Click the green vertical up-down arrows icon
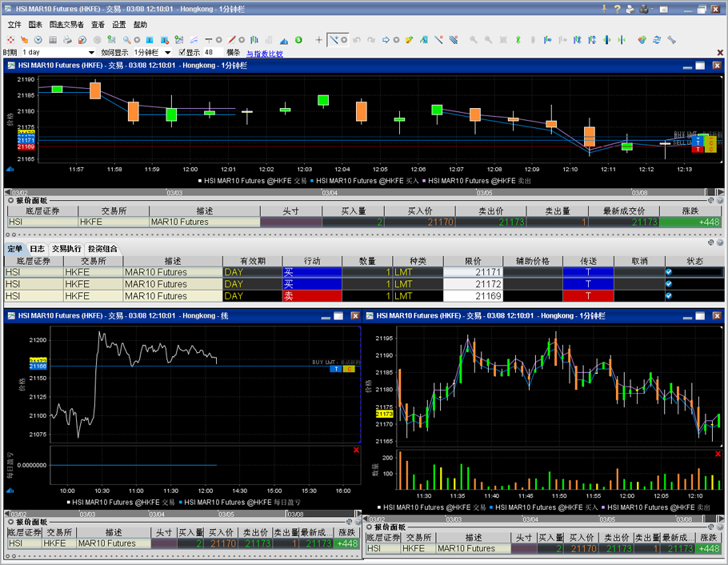The height and width of the screenshot is (565, 728). [x=518, y=40]
